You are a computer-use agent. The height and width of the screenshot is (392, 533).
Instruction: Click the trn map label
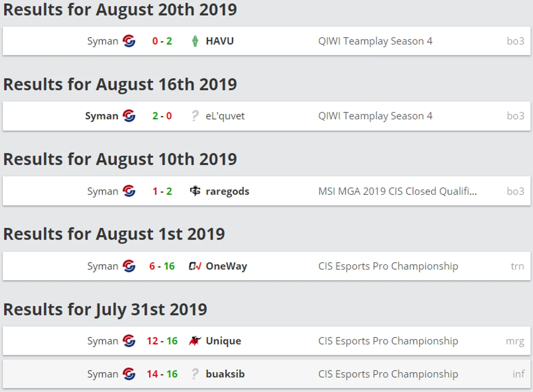tap(517, 266)
